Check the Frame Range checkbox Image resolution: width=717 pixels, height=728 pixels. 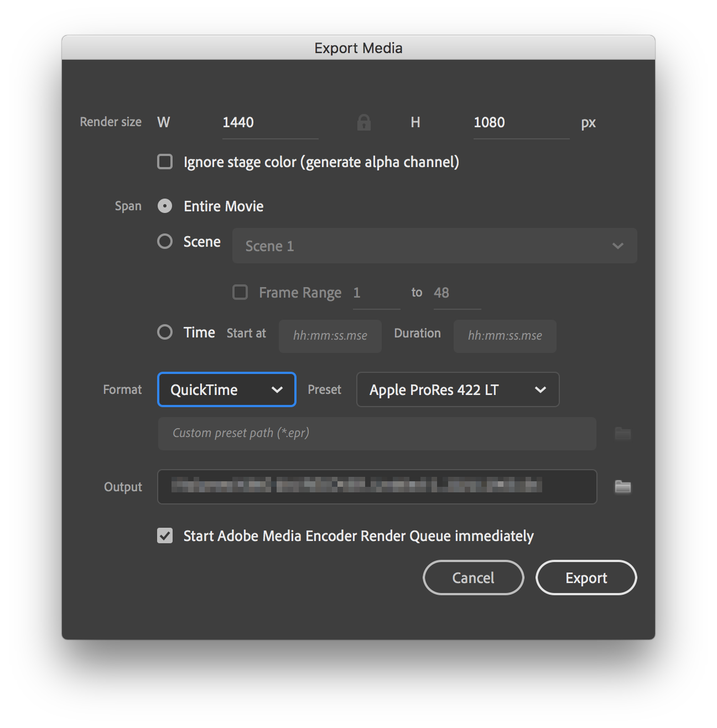click(x=240, y=292)
